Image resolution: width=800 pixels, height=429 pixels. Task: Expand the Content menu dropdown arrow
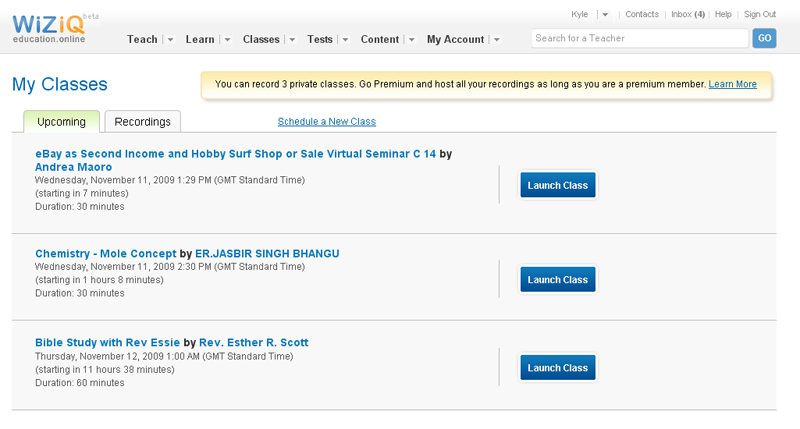tap(412, 40)
